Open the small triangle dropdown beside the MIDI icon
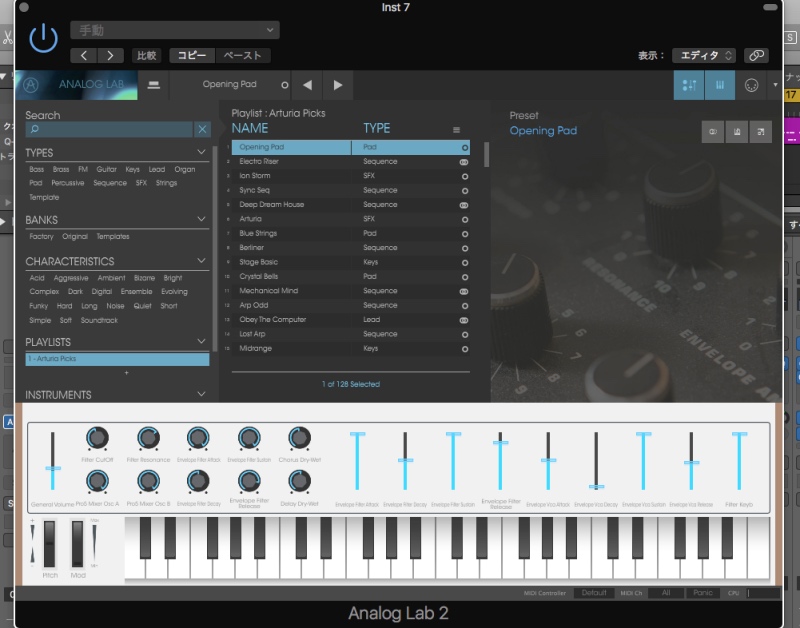The image size is (800, 628). pyautogui.click(x=776, y=85)
